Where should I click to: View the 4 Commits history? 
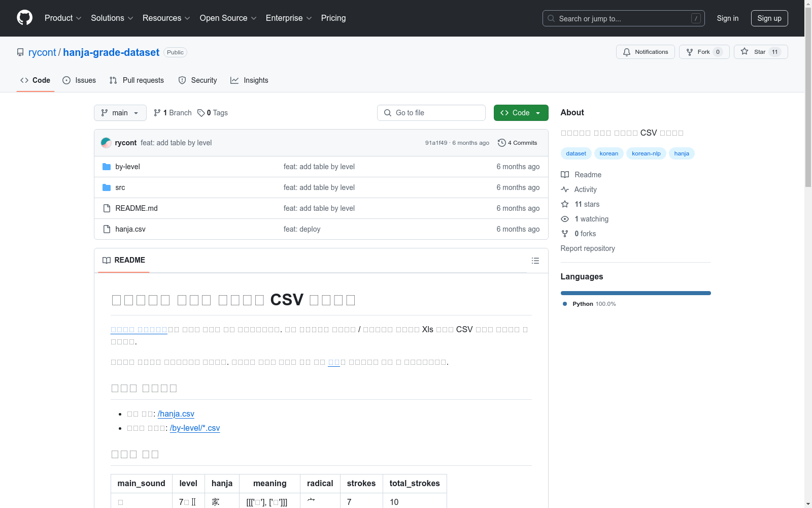(x=517, y=143)
